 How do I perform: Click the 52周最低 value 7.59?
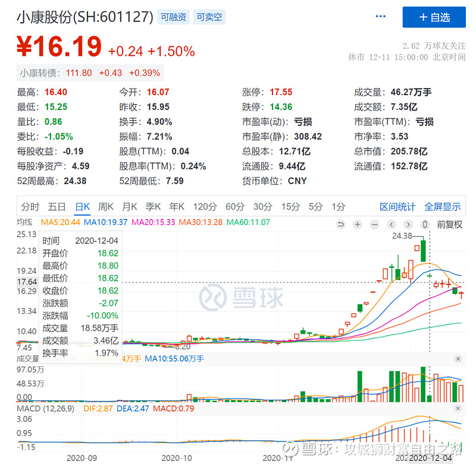174,181
